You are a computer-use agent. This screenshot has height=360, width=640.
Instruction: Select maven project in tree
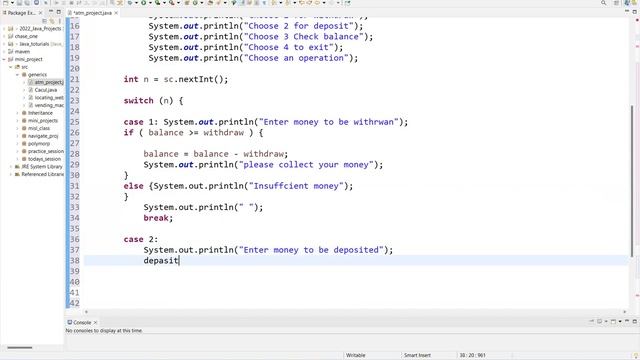point(22,51)
